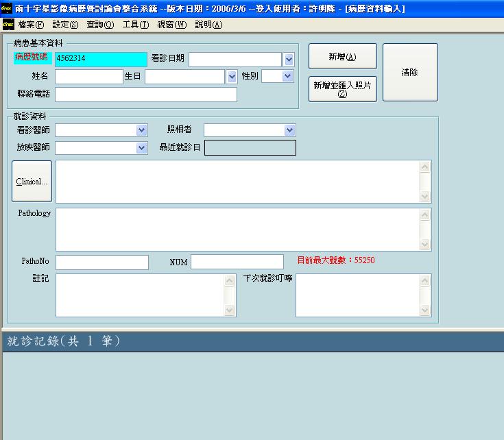This screenshot has width=504, height=440.
Task: Open the 檔案(F) menu
Action: pyautogui.click(x=31, y=25)
